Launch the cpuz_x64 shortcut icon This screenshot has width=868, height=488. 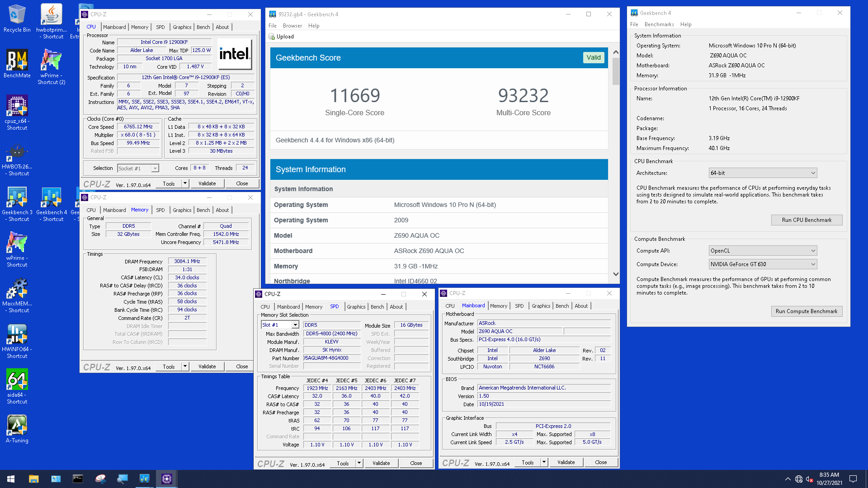(17, 113)
